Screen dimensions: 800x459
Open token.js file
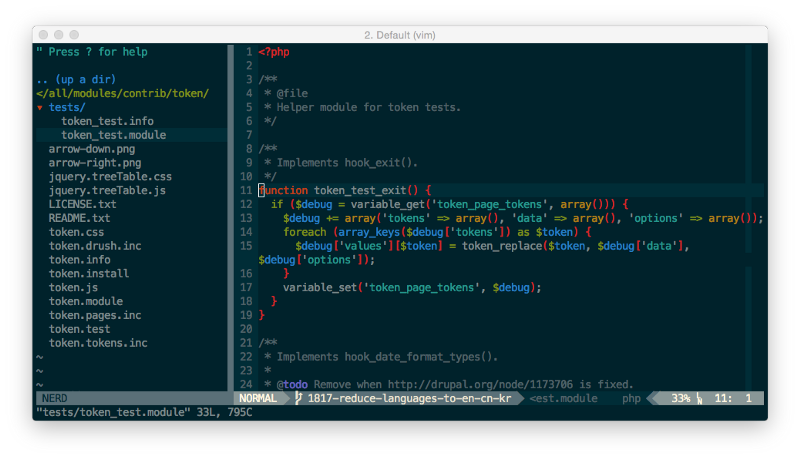(x=73, y=287)
